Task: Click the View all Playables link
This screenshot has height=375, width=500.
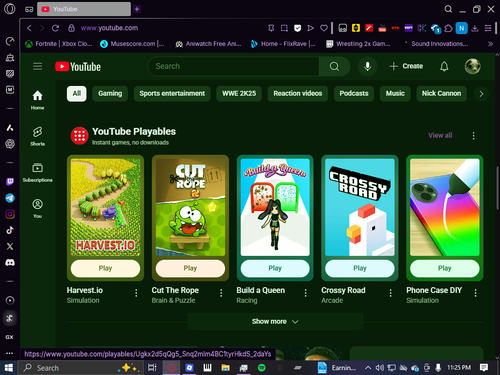Action: 440,135
